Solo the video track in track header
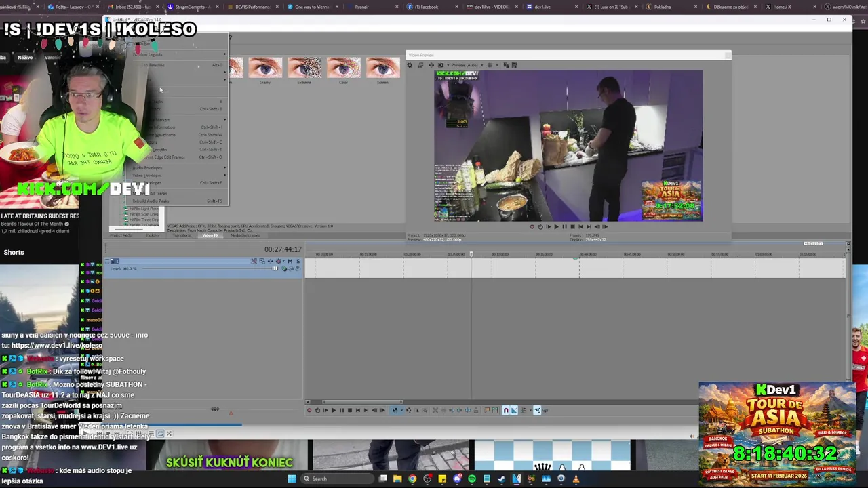 click(298, 261)
